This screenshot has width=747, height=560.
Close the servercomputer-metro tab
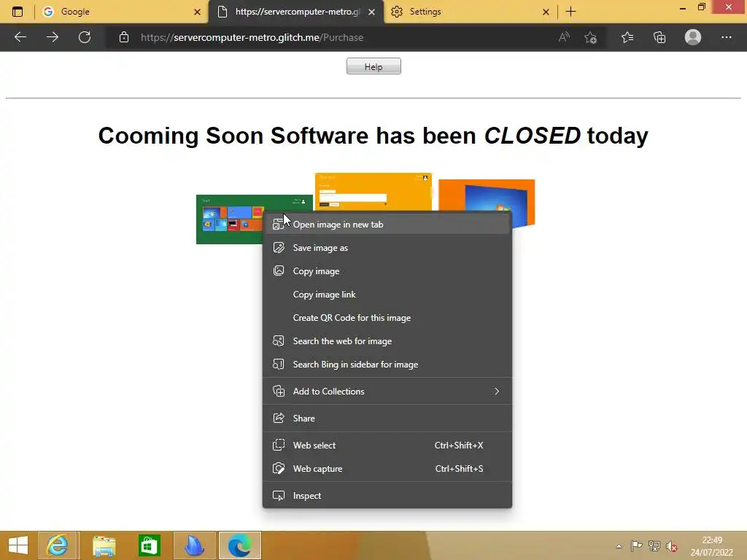click(371, 12)
